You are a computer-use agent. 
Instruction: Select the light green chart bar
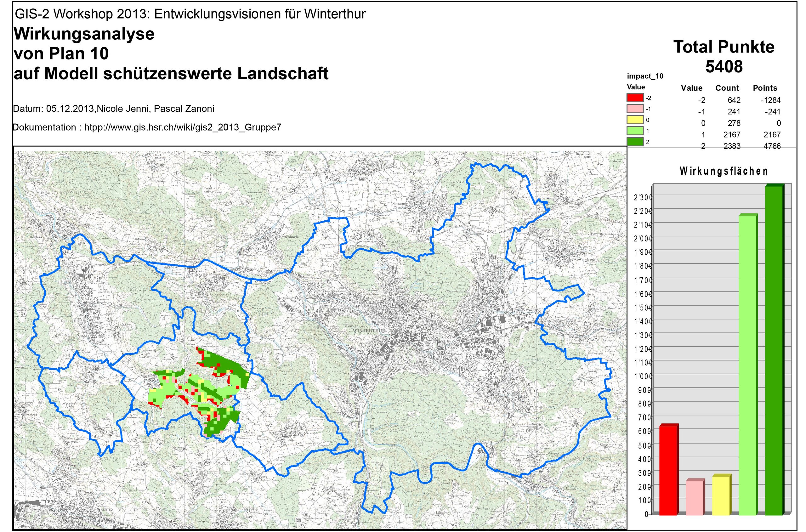747,366
